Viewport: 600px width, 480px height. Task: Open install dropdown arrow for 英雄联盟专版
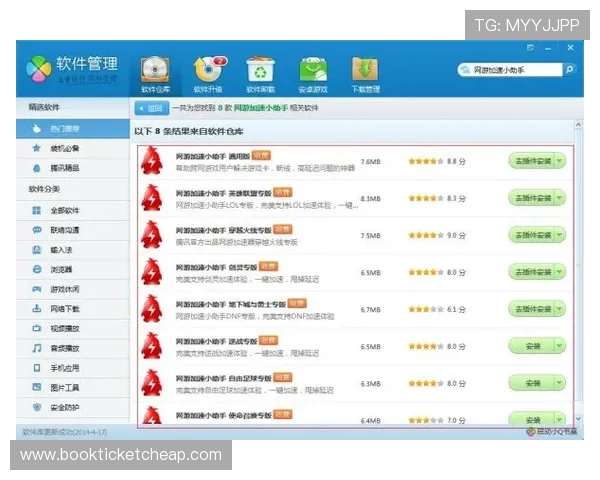(x=559, y=198)
